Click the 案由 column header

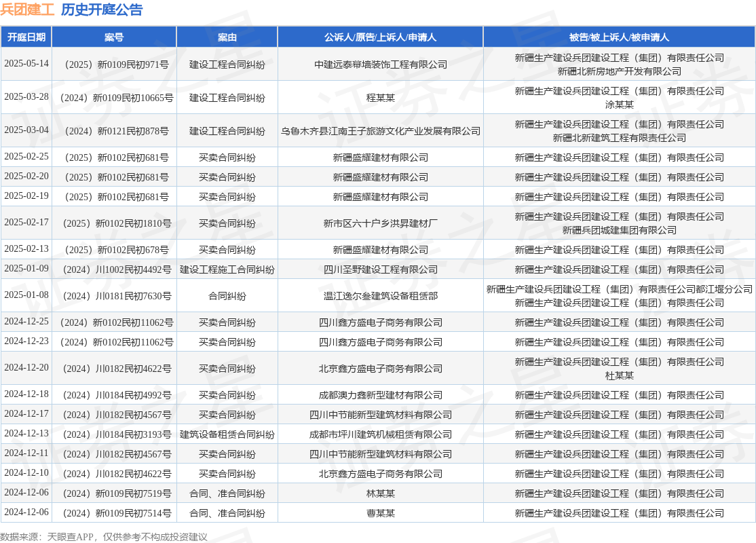coord(227,37)
